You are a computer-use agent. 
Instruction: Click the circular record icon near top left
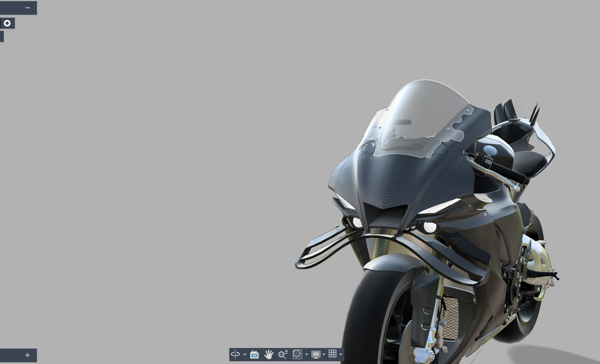coord(7,23)
